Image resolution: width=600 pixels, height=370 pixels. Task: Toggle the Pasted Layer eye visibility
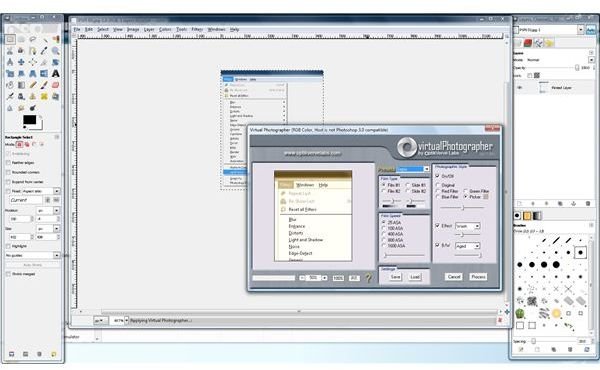point(520,88)
